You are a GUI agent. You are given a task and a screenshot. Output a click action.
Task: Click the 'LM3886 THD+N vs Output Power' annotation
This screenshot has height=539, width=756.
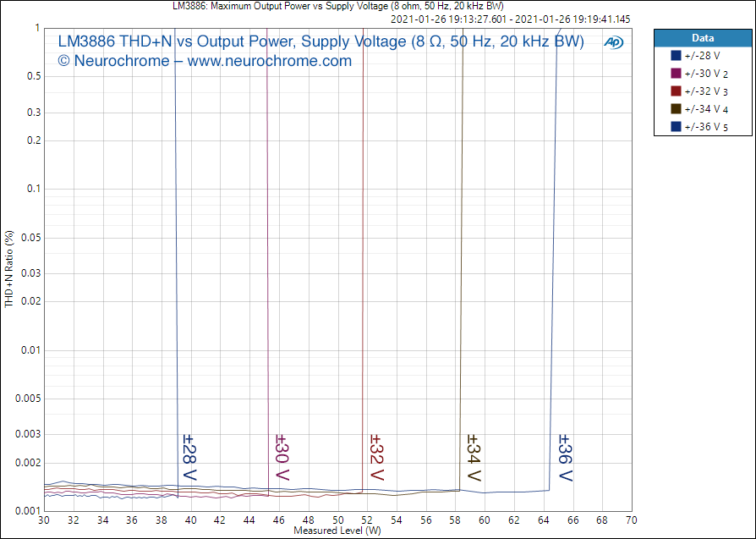click(320, 41)
